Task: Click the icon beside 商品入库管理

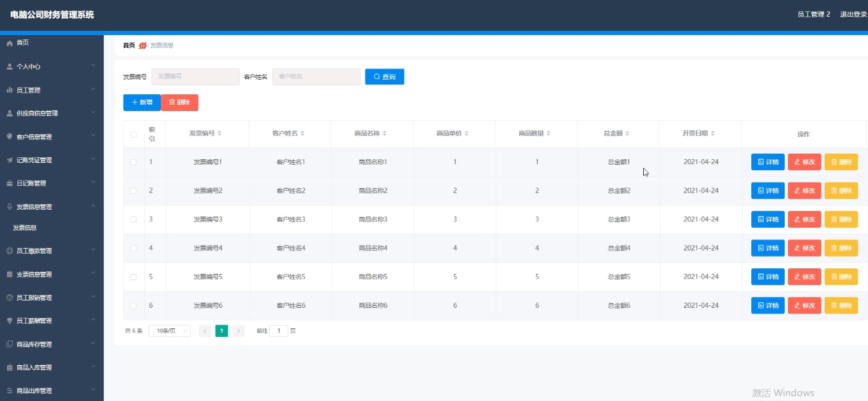Action: click(x=9, y=368)
